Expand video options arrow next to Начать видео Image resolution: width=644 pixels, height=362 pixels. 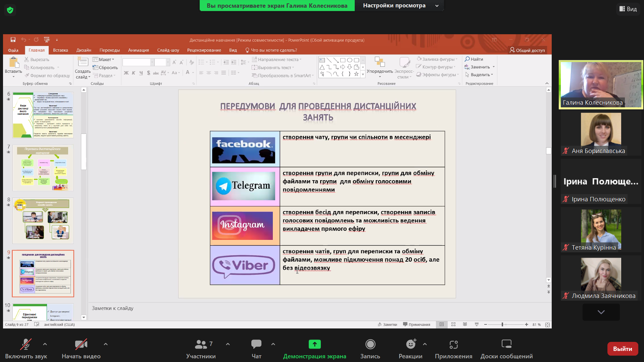106,344
